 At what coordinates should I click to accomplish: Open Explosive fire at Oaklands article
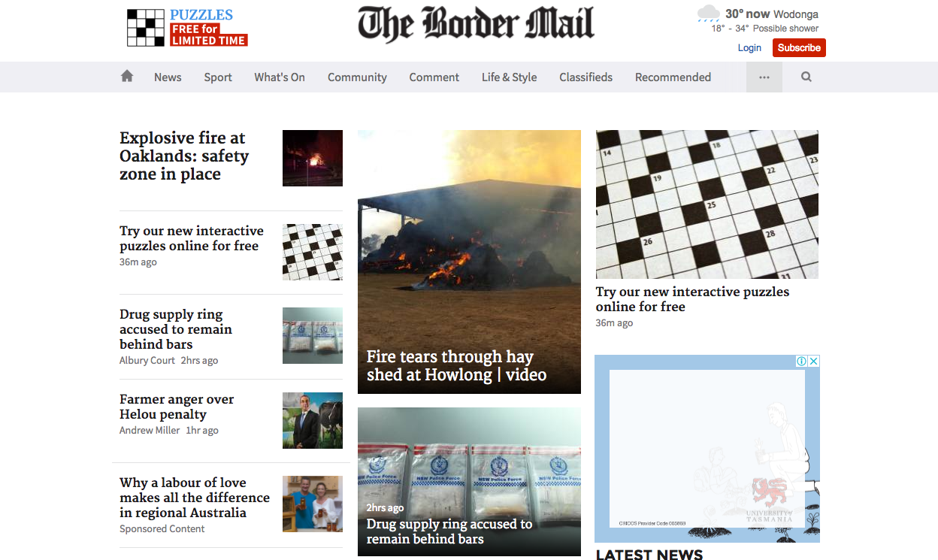pyautogui.click(x=184, y=156)
